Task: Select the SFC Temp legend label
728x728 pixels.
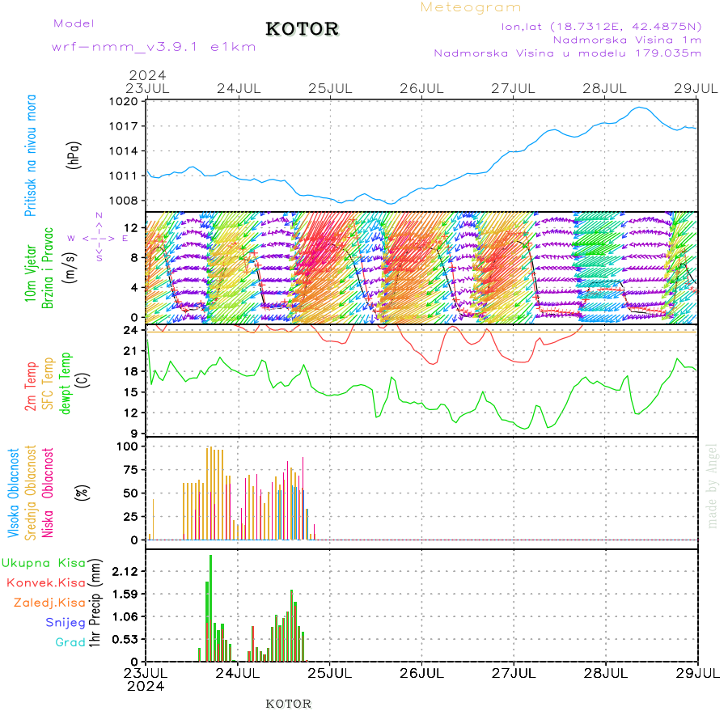Action: (x=48, y=383)
